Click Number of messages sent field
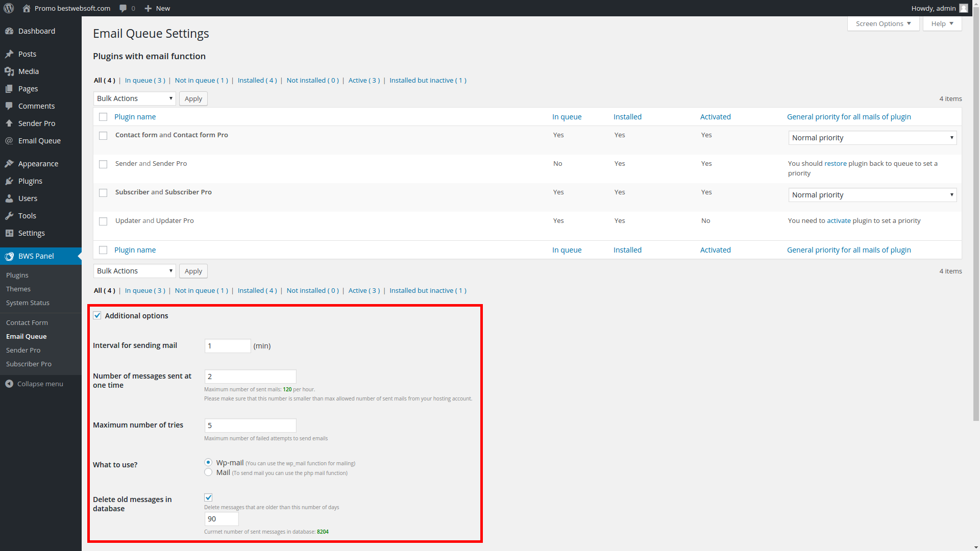The height and width of the screenshot is (551, 980). point(250,377)
